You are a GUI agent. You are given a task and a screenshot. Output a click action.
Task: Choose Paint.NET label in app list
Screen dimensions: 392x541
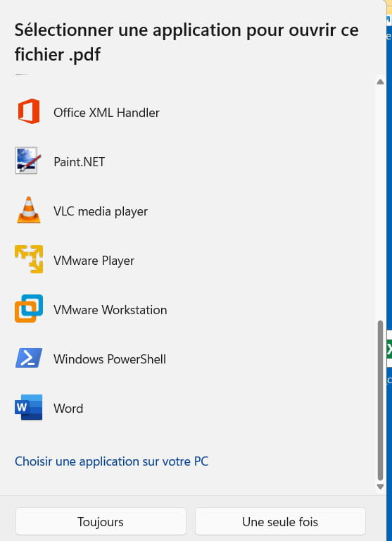(80, 162)
